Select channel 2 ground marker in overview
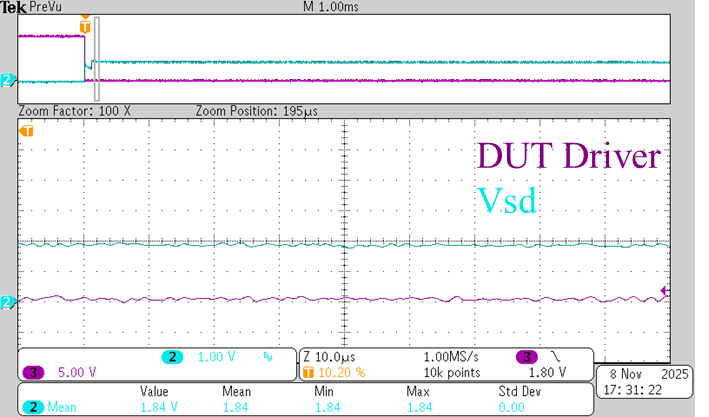The width and height of the screenshot is (709, 417). [8, 80]
